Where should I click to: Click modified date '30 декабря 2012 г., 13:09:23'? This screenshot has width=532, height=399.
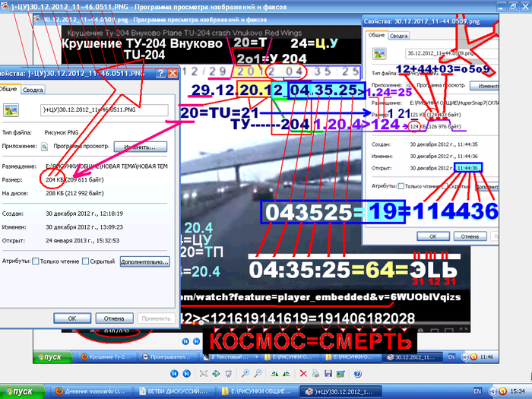coord(84,227)
